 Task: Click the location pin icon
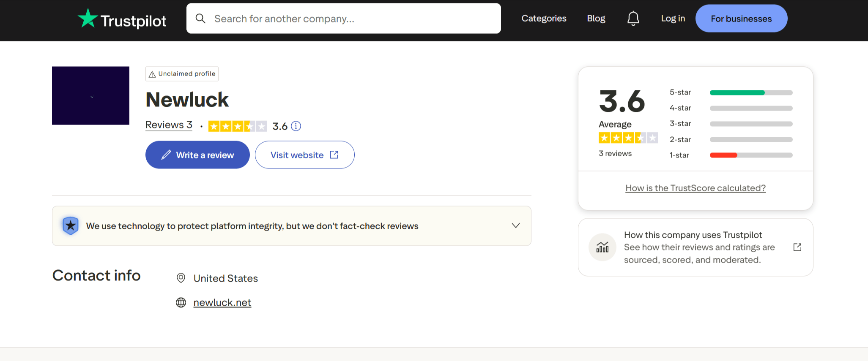coord(181,278)
